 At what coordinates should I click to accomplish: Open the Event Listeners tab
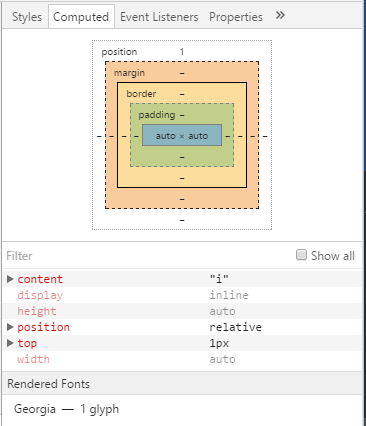[x=159, y=17]
